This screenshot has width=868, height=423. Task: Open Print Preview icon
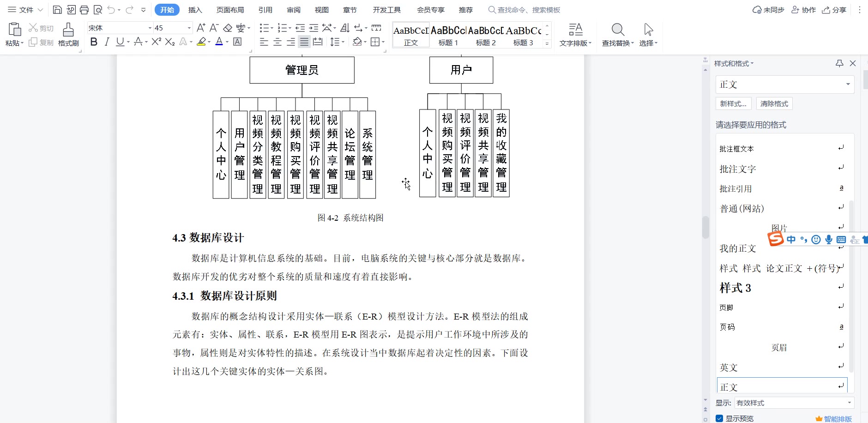click(97, 10)
